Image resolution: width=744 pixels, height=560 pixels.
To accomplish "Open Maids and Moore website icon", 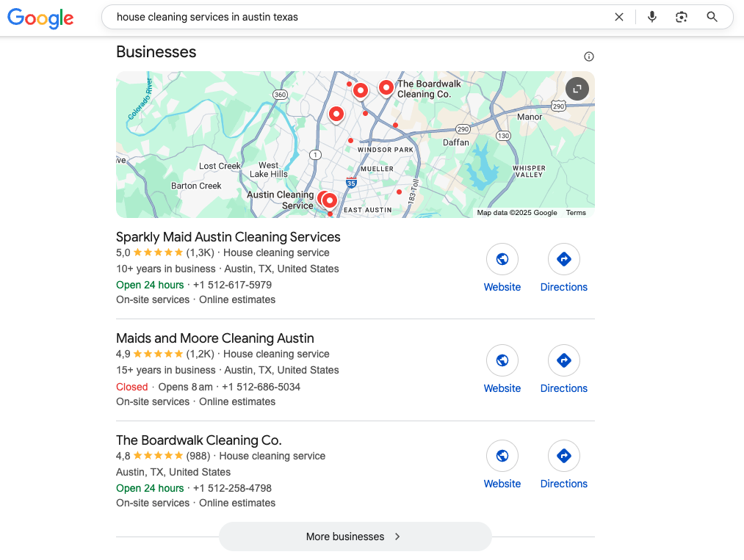I will [x=502, y=360].
